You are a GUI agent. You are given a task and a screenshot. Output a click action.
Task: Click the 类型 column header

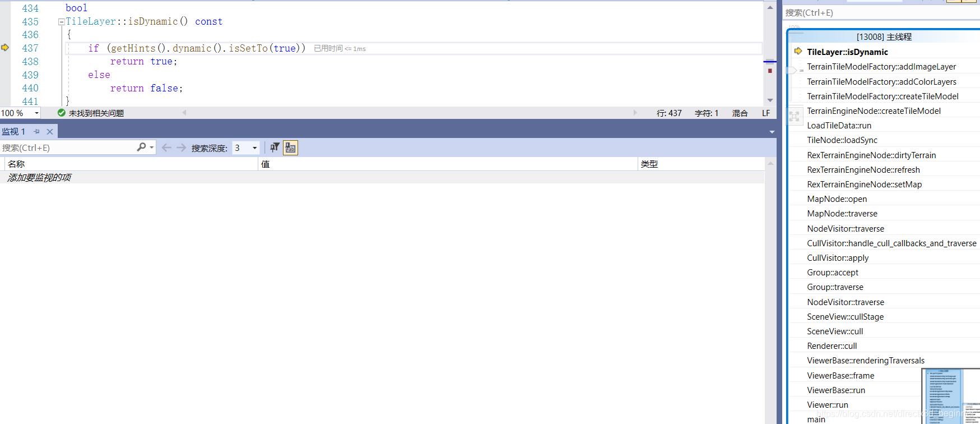(x=702, y=164)
